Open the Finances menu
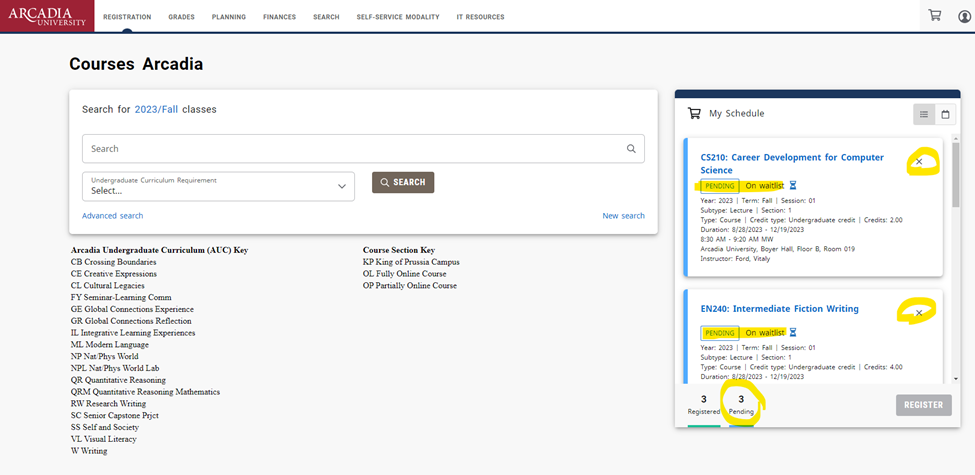The image size is (975, 475). point(279,17)
